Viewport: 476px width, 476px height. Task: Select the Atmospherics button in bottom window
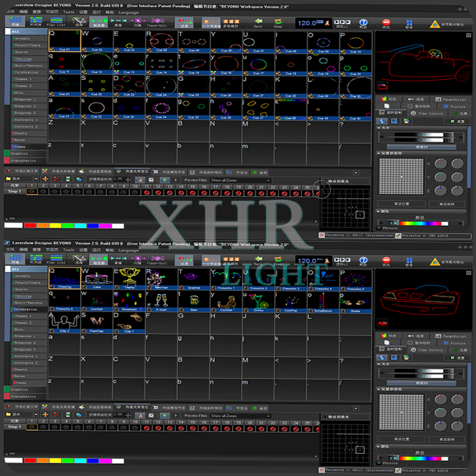click(x=25, y=397)
